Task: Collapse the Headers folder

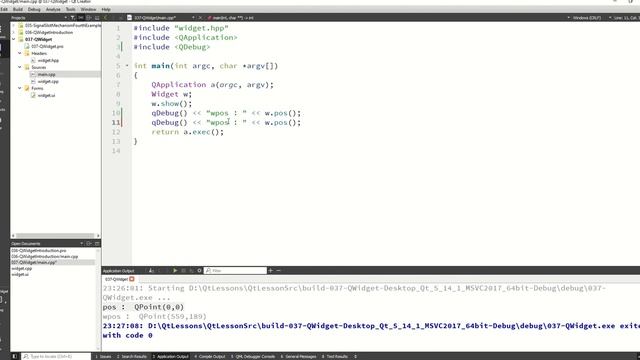Action: pyautogui.click(x=20, y=53)
